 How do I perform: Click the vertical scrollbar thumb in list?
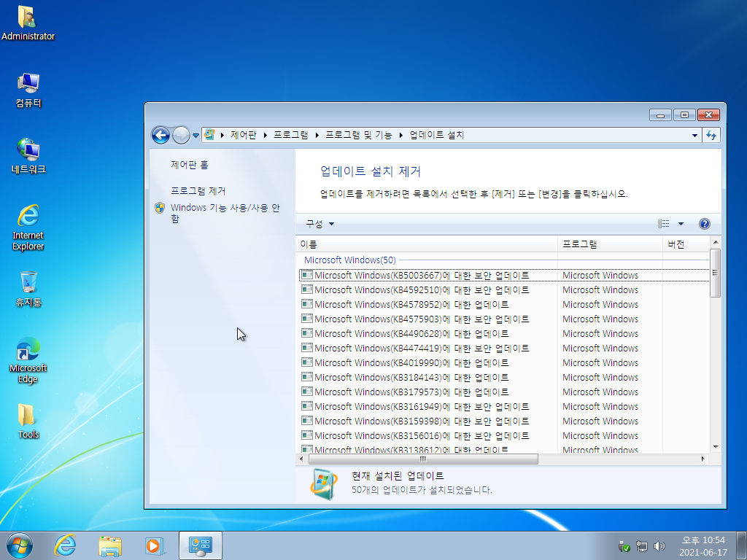pos(715,273)
